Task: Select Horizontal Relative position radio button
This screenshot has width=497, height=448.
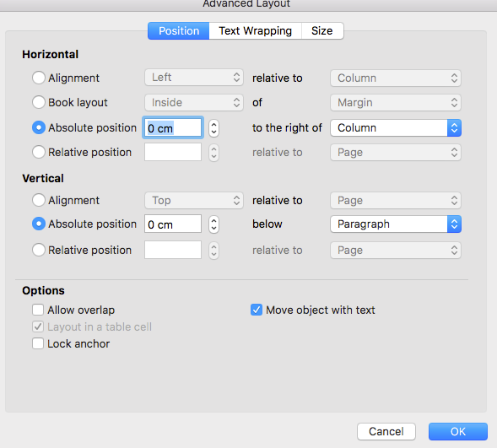Action: pyautogui.click(x=39, y=152)
